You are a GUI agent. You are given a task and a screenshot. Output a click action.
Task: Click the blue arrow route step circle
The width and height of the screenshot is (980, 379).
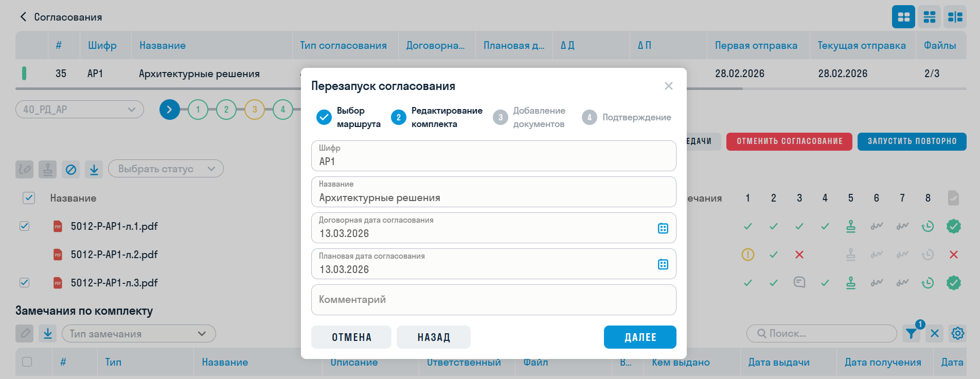click(x=170, y=110)
